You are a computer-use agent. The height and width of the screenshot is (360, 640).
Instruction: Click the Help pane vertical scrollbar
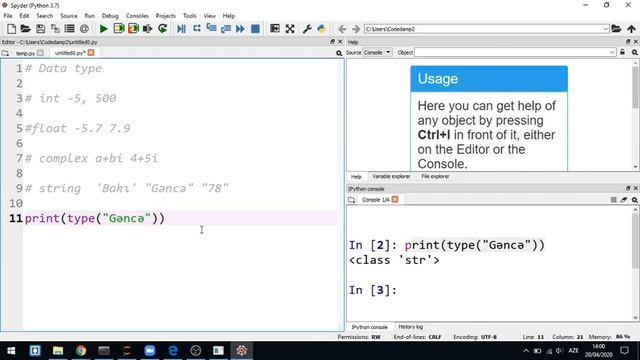pyautogui.click(x=636, y=114)
